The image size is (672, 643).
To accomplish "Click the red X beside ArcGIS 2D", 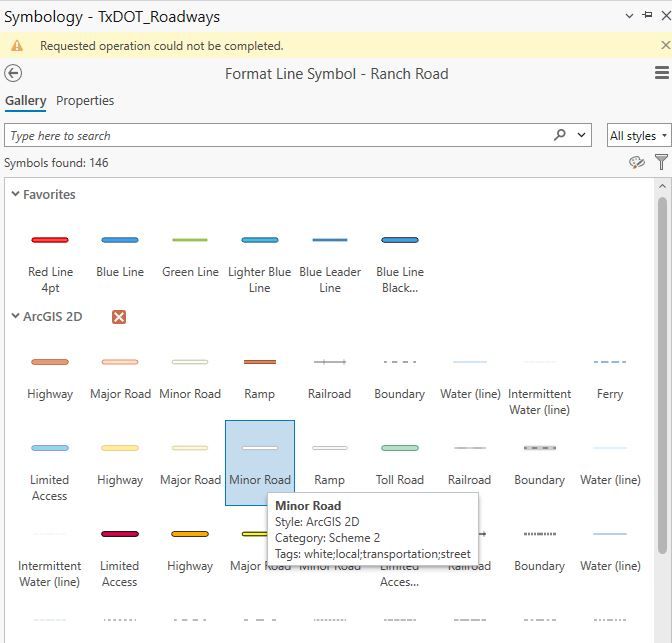I will pyautogui.click(x=119, y=317).
